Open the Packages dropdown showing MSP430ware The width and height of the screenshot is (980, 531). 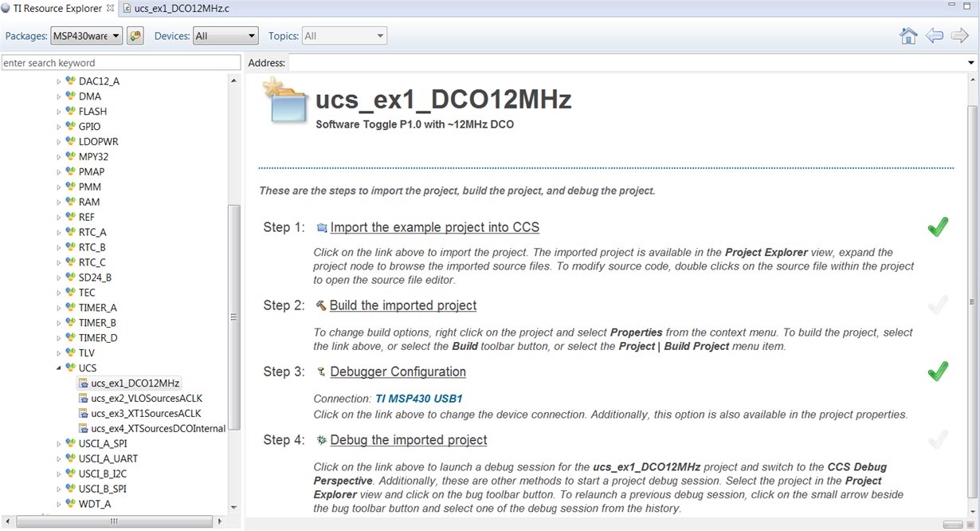coord(87,36)
